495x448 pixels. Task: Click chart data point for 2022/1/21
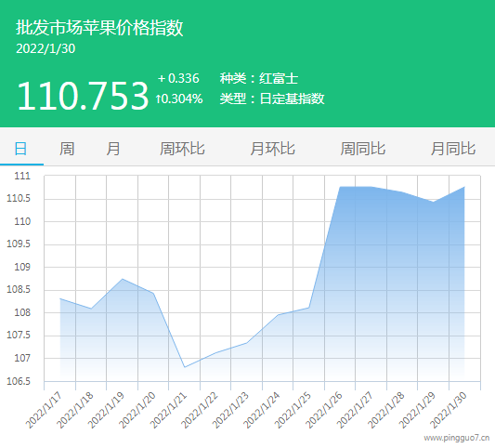click(x=185, y=367)
